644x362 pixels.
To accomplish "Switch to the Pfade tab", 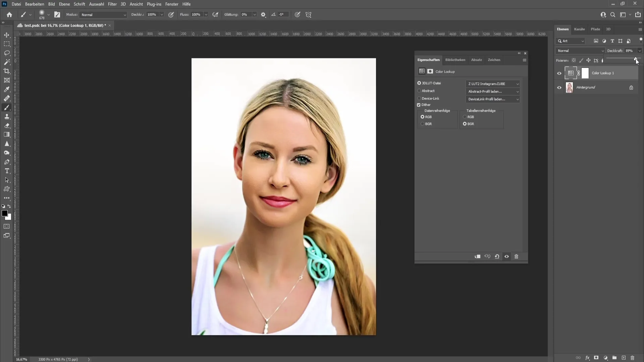I will coord(595,29).
